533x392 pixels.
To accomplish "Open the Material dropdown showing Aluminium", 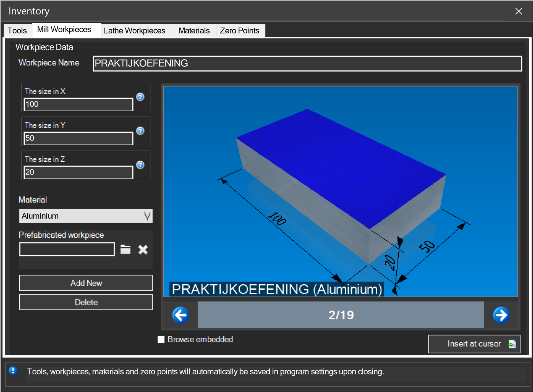I will 86,216.
